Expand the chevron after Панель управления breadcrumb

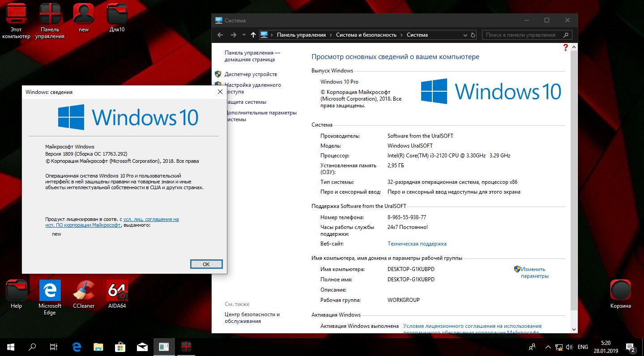pyautogui.click(x=331, y=35)
